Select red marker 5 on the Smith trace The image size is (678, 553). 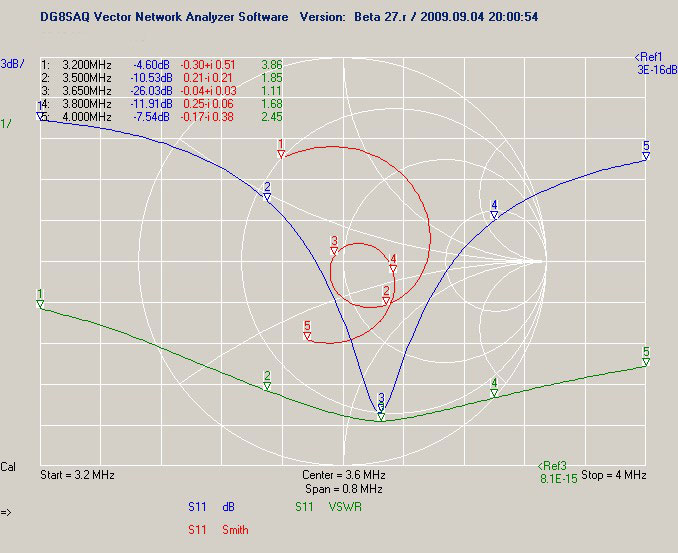[307, 335]
